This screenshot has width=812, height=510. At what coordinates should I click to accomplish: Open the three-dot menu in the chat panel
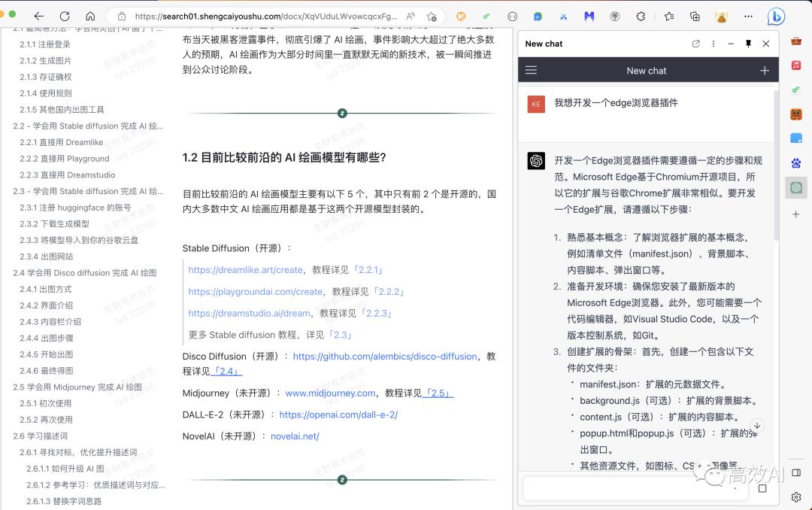pos(713,44)
